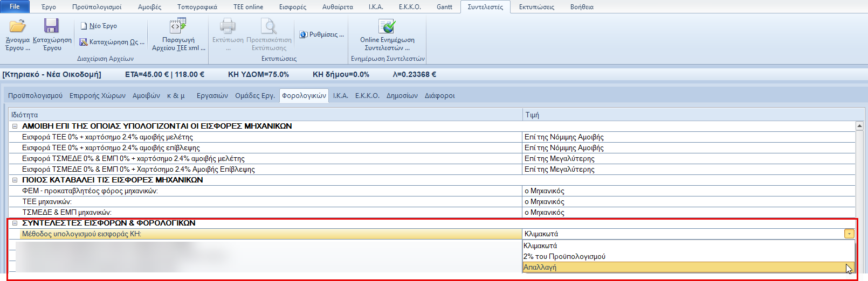The width and height of the screenshot is (868, 281).
Task: Click the Εκτύπωση printer icon
Action: 228,26
